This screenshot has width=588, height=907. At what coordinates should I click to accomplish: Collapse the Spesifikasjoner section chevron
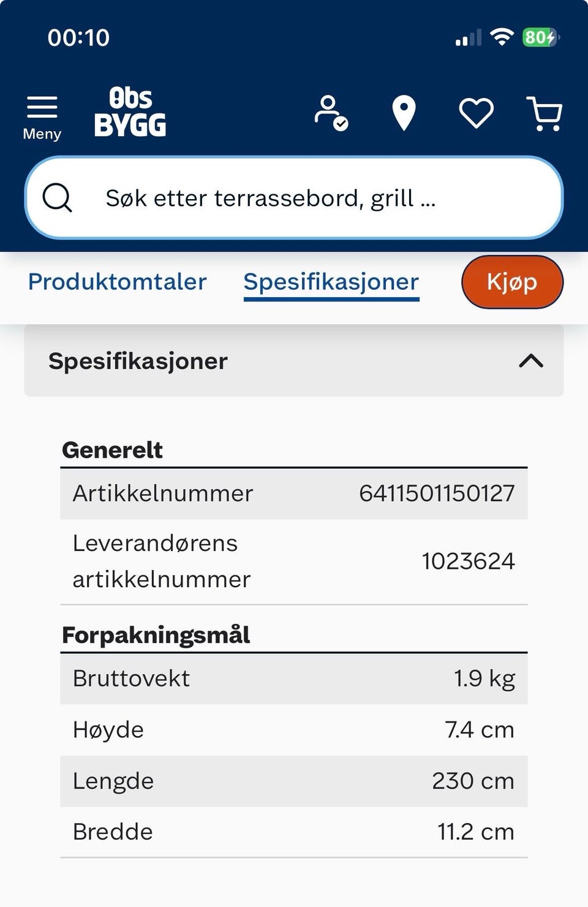coord(531,361)
